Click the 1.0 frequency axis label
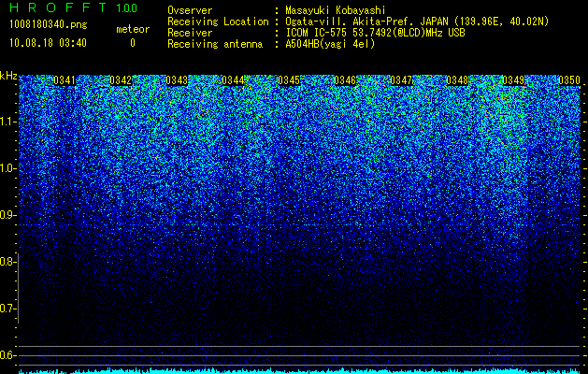588x374 pixels. tap(8, 168)
